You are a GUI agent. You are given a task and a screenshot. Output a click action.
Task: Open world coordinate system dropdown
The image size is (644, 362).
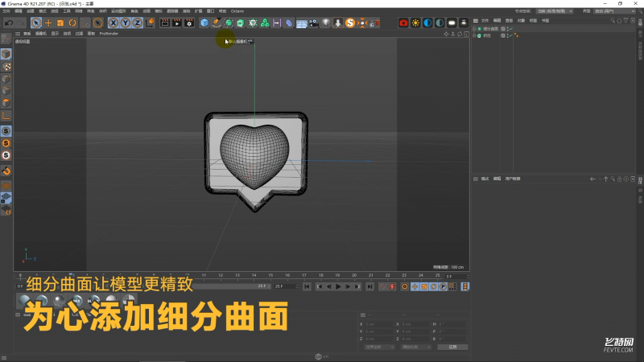point(379,347)
